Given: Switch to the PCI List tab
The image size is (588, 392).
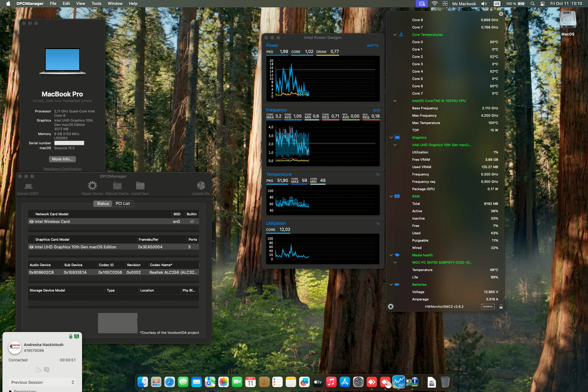Looking at the screenshot, I should [123, 203].
